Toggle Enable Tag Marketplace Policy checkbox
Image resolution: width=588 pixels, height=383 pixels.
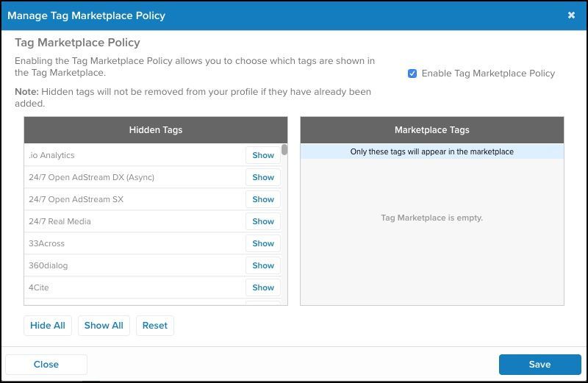412,74
